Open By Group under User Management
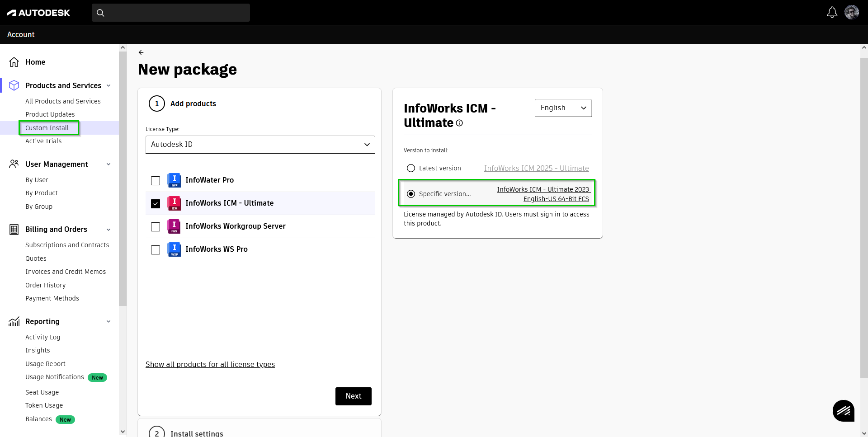The image size is (868, 437). 39,207
